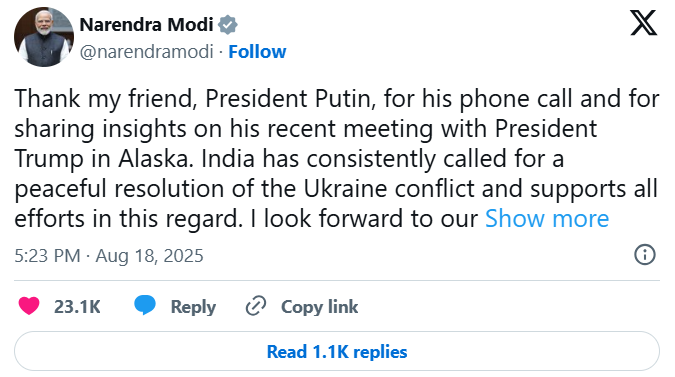Viewport: 675px width, 377px height.
Task: Open the 5:23 PM Aug 18, 2025 timestamp
Action: pyautogui.click(x=108, y=256)
